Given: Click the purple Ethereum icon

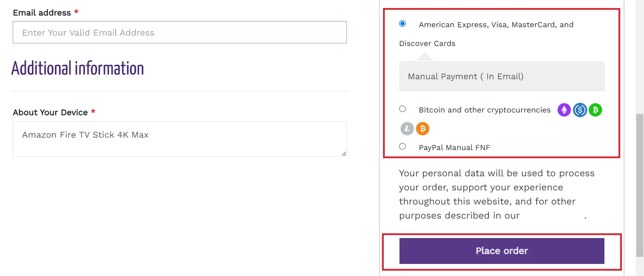Looking at the screenshot, I should pos(564,110).
